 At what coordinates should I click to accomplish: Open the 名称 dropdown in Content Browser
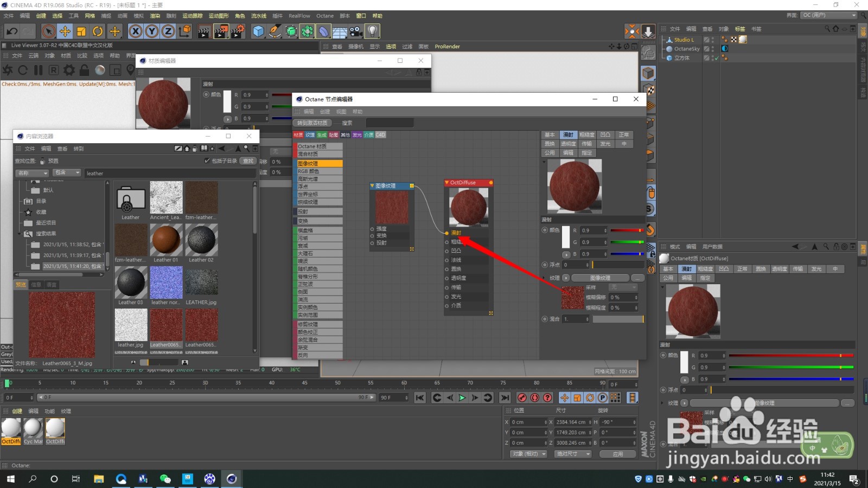coord(32,172)
